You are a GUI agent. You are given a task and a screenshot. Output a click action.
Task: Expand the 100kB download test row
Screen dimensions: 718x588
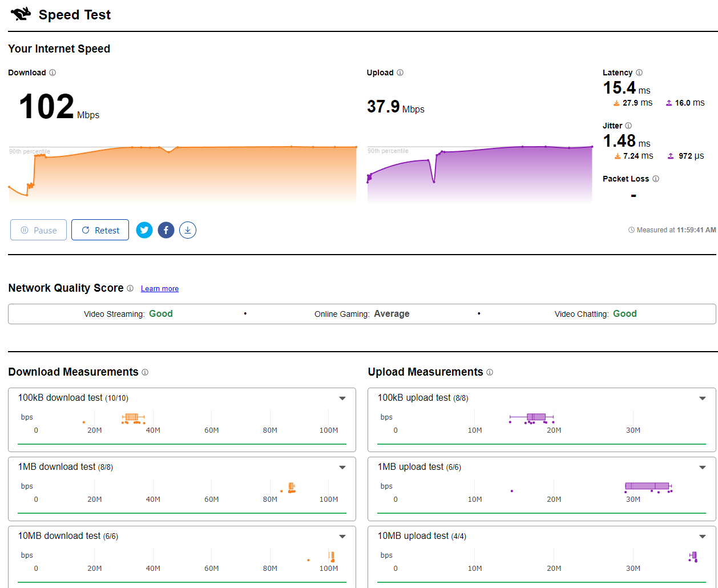[x=342, y=398]
